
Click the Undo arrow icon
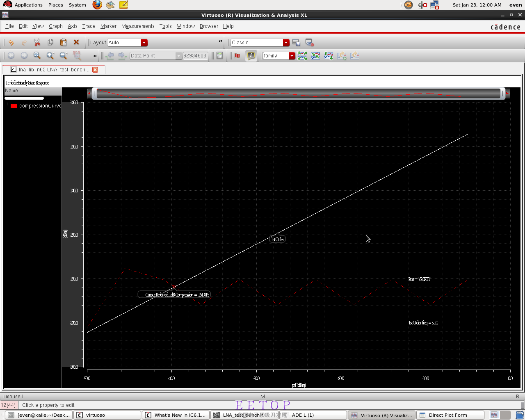point(11,43)
